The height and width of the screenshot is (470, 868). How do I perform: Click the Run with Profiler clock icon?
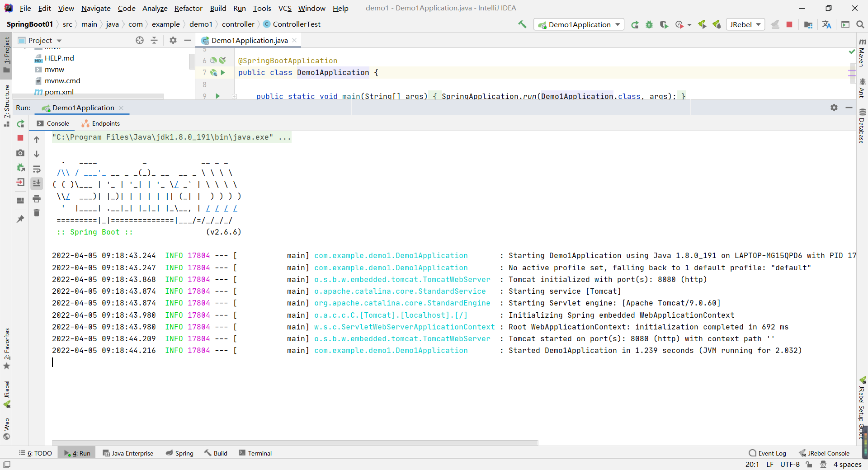pos(679,24)
